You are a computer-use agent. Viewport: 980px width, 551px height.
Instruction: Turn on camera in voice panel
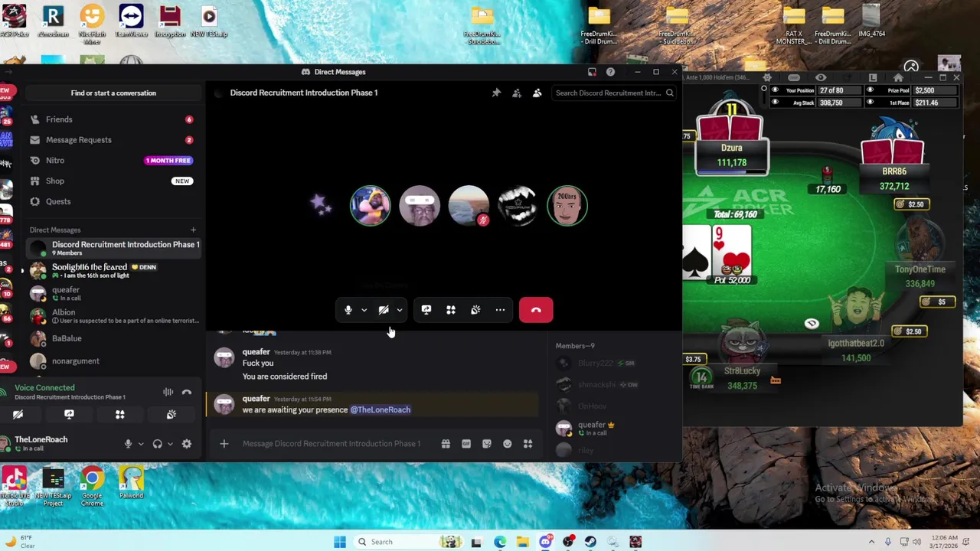(18, 415)
